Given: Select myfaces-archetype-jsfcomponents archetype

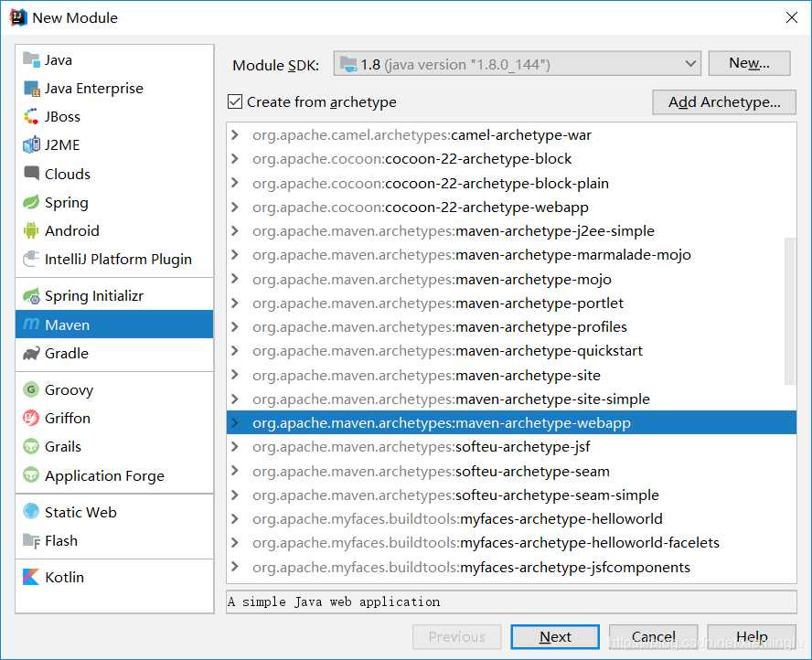Looking at the screenshot, I should pyautogui.click(x=511, y=567).
